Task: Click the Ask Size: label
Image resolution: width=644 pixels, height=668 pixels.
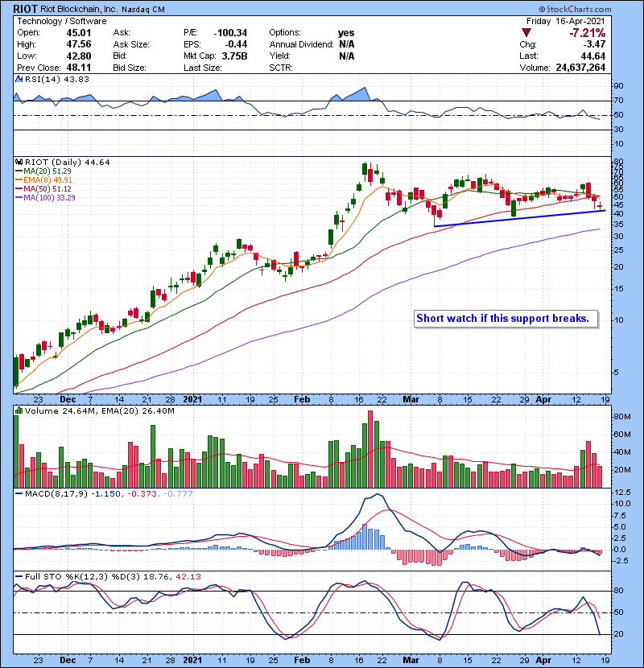Action: click(131, 44)
